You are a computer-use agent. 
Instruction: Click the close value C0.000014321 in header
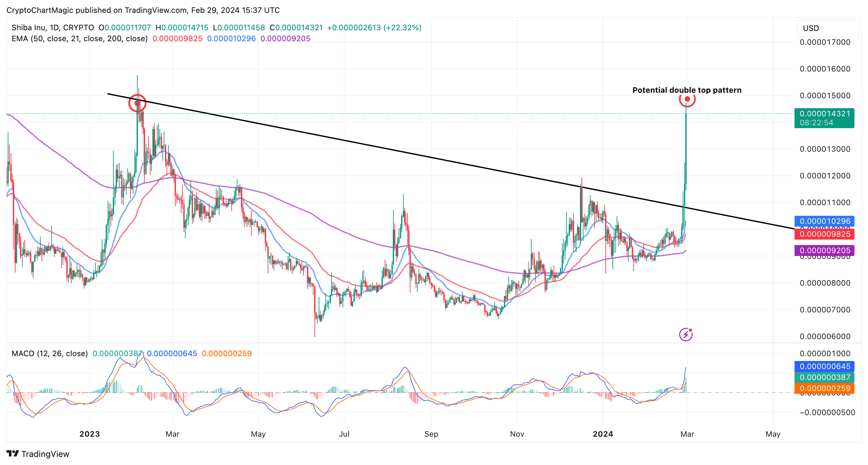pyautogui.click(x=296, y=28)
